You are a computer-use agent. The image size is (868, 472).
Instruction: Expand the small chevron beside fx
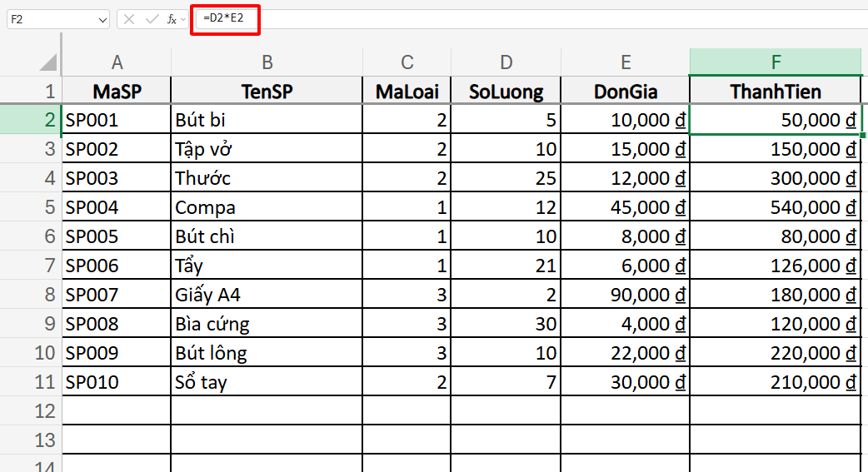183,19
